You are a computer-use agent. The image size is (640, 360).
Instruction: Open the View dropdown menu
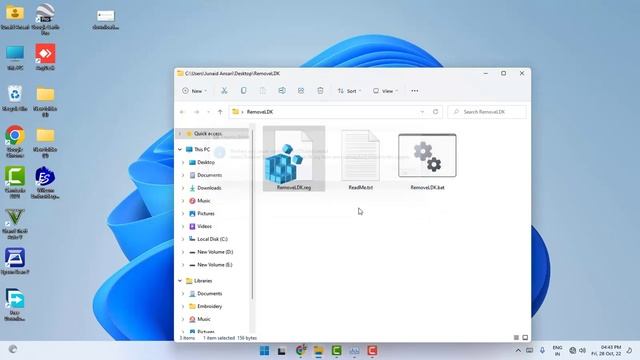[385, 91]
